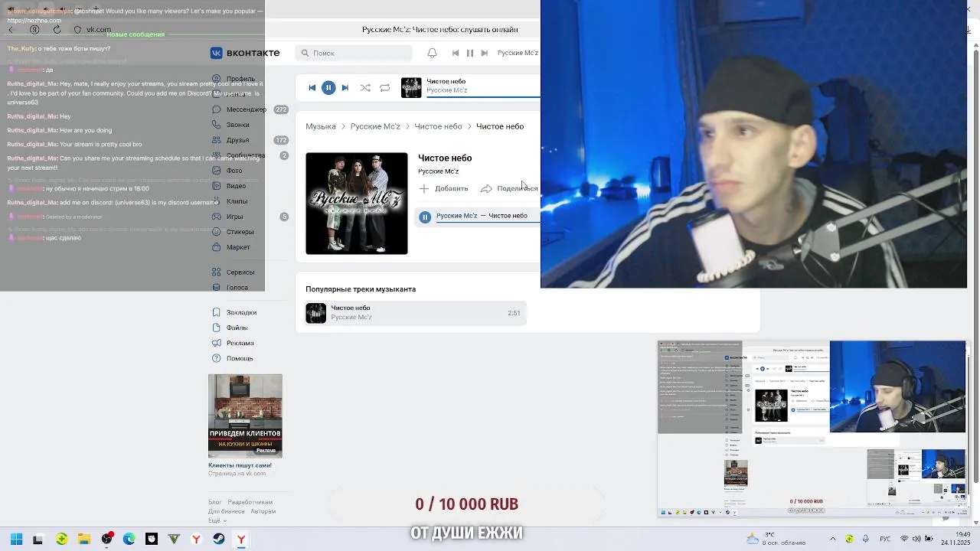Open Разработчикам footer link
The image size is (980, 551).
coord(250,502)
